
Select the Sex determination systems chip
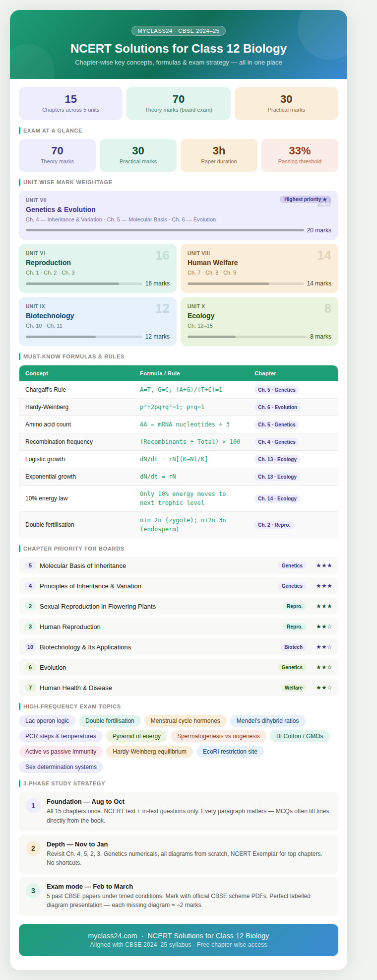point(61,767)
